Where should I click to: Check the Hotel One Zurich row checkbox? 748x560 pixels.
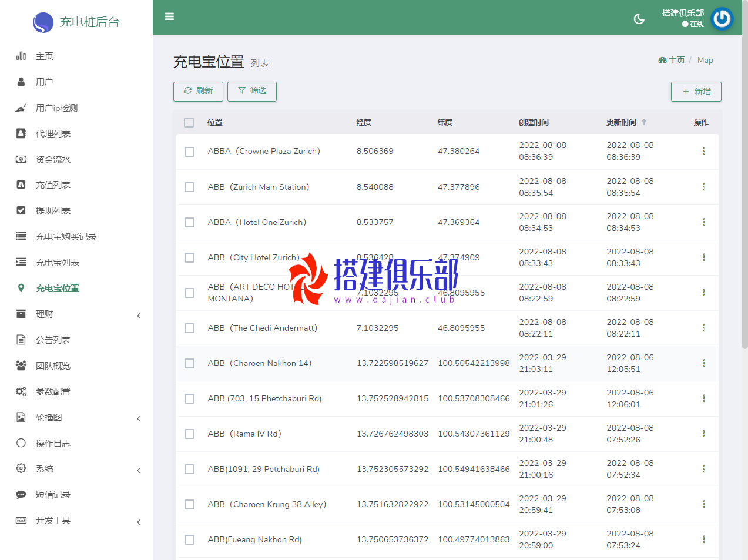tap(189, 222)
